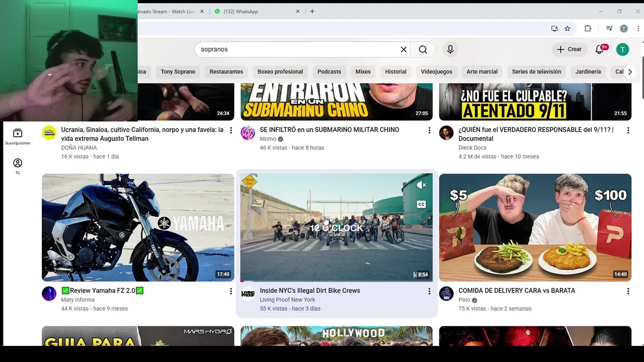Open title Inside NYC's Illegal Dirt Bike Crews
The height and width of the screenshot is (362, 644).
(310, 291)
